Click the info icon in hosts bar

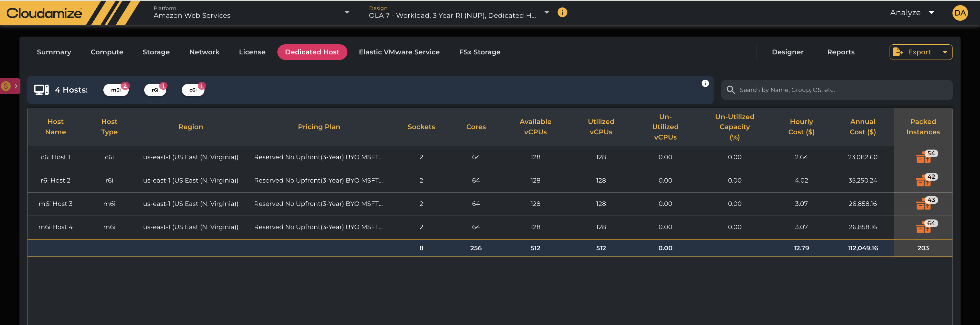(705, 84)
